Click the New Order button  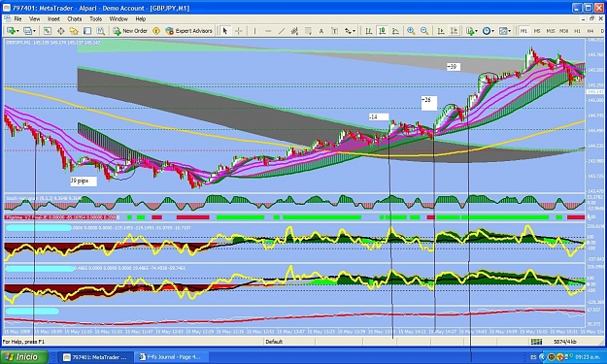[x=130, y=31]
